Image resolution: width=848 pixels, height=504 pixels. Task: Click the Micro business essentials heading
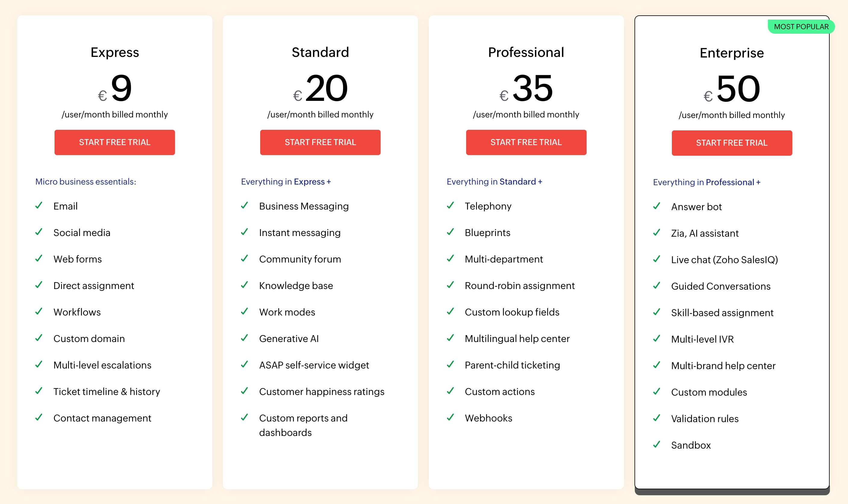(x=85, y=182)
